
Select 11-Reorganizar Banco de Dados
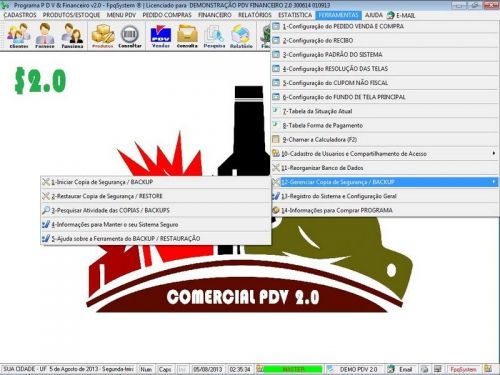click(x=385, y=168)
